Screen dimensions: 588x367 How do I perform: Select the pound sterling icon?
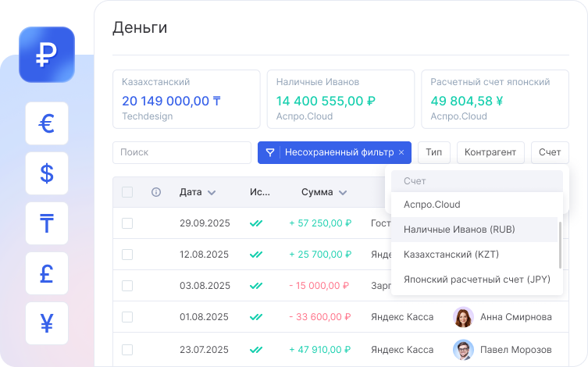pos(47,273)
